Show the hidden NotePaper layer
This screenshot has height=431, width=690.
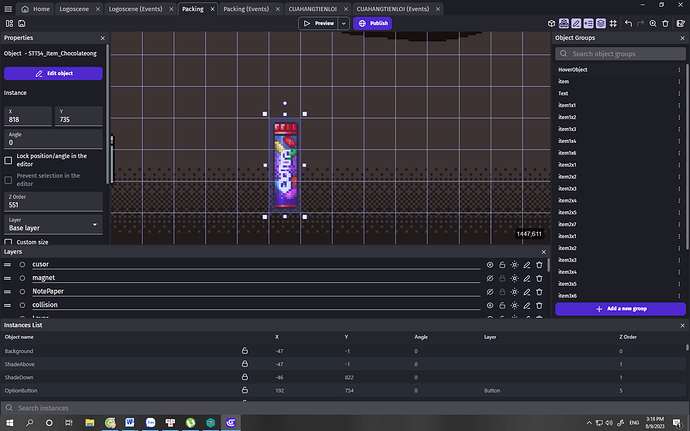(490, 292)
